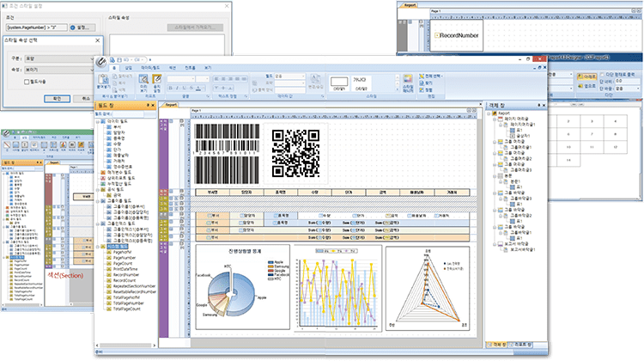Click the font color A icon
The width and height of the screenshot is (644, 361).
(199, 88)
